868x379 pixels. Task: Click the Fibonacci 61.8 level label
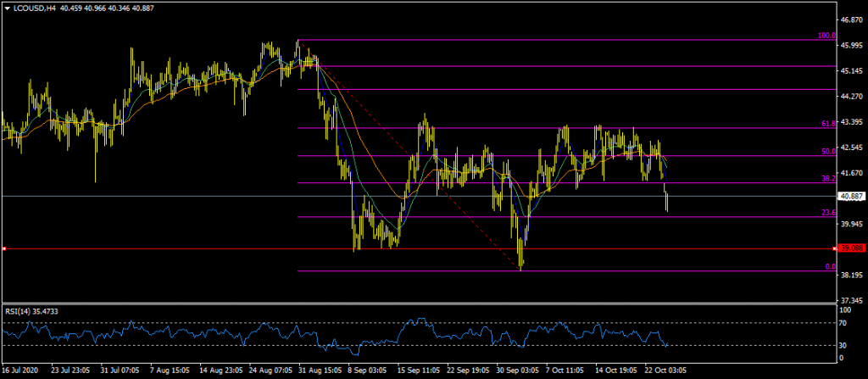click(829, 124)
